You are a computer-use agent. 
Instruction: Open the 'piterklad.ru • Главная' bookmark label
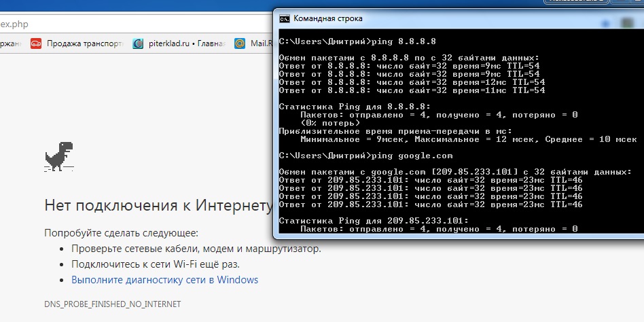point(187,43)
